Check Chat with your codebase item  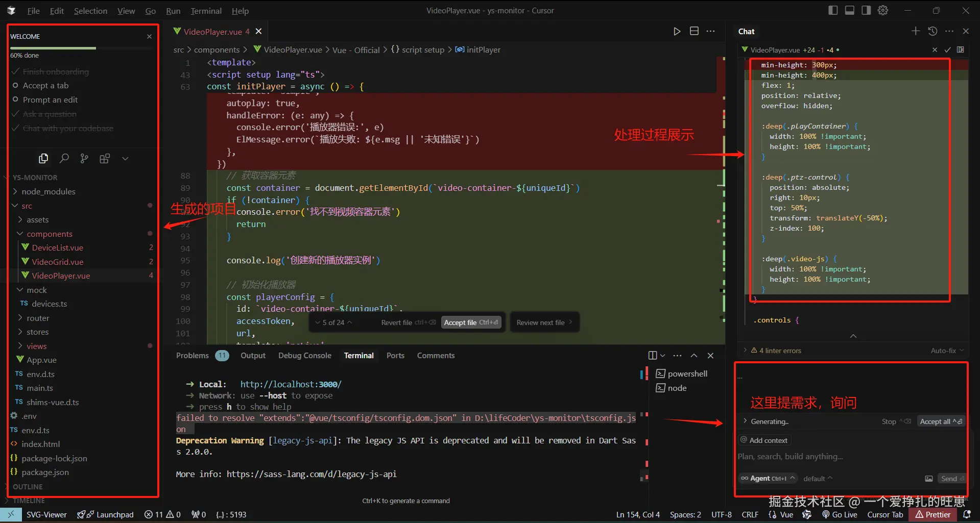tap(62, 128)
